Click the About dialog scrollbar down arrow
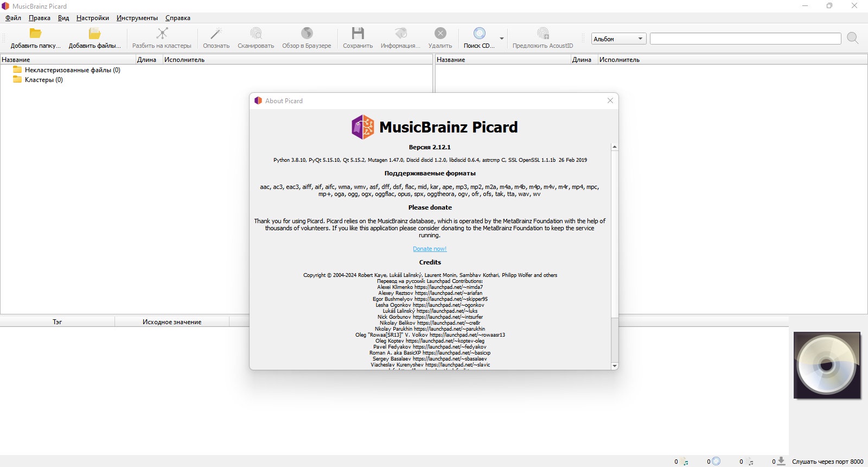 point(615,366)
